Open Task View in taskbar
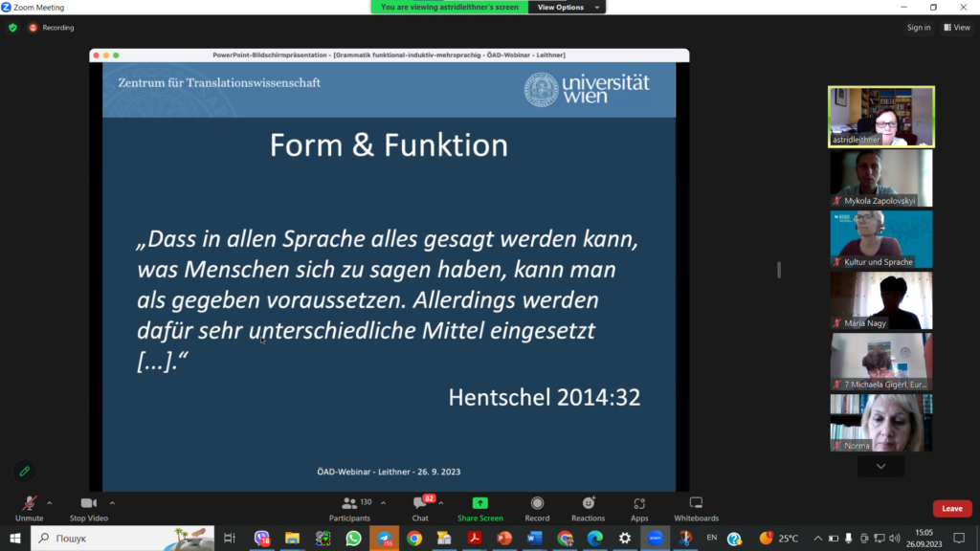The width and height of the screenshot is (980, 551). [x=230, y=538]
